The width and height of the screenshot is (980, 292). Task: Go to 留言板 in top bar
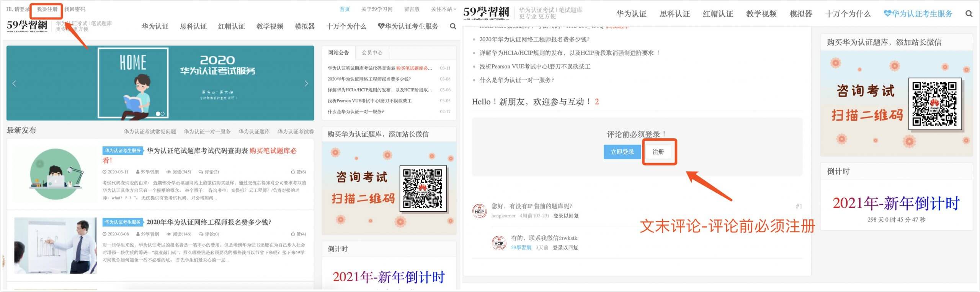tap(412, 9)
